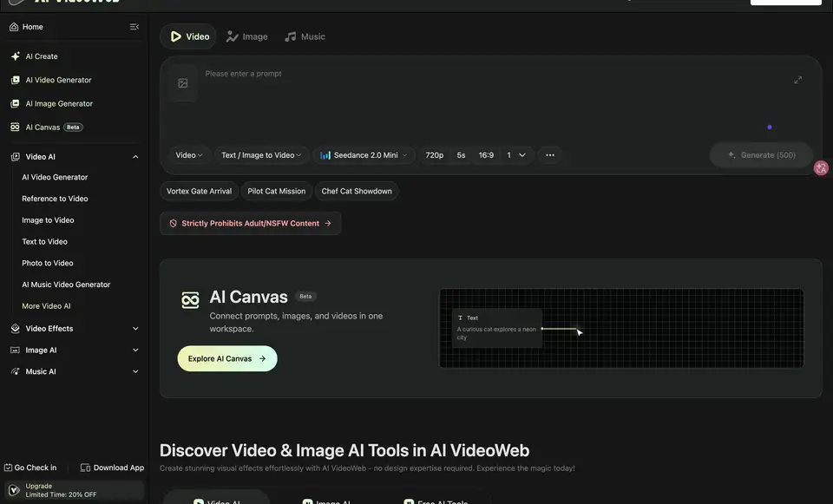Image resolution: width=833 pixels, height=504 pixels.
Task: Click the Music AI section icon
Action: click(x=15, y=371)
